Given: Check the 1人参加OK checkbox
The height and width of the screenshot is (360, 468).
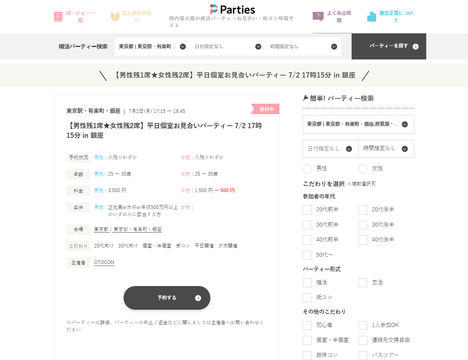Looking at the screenshot, I should (363, 325).
